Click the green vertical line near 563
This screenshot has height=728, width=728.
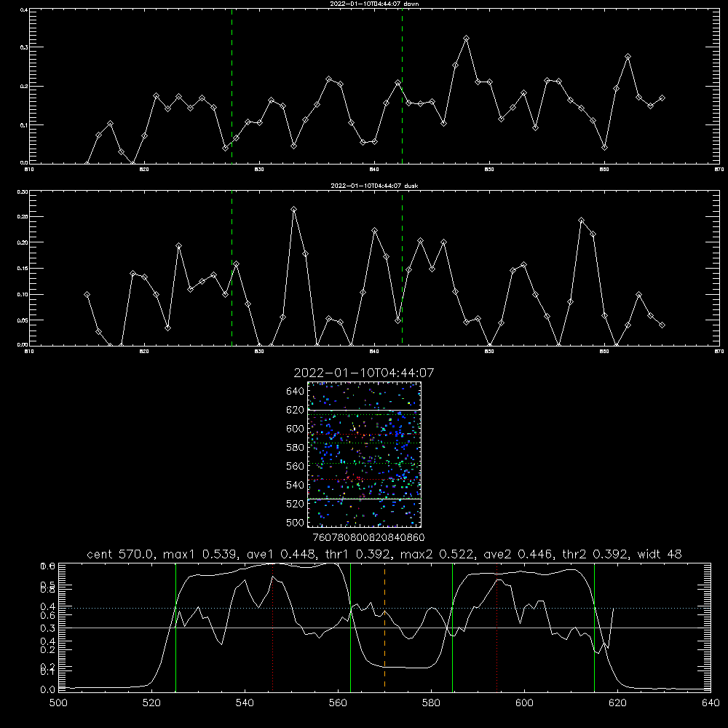click(350, 628)
